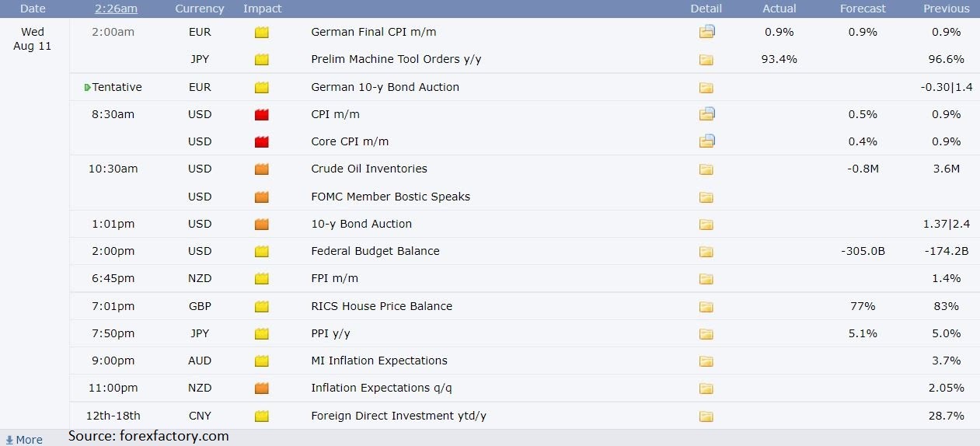The width and height of the screenshot is (980, 446).
Task: Open the Prelim Machine Tool Orders y/y event
Action: (x=396, y=59)
